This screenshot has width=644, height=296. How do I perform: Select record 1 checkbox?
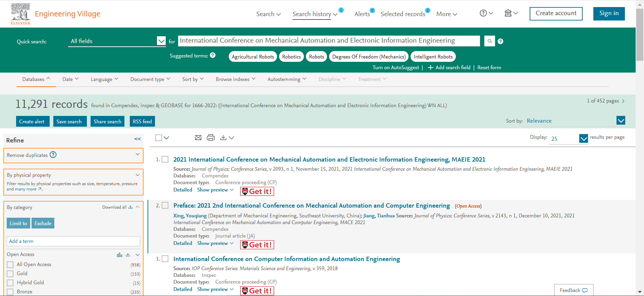click(x=165, y=159)
